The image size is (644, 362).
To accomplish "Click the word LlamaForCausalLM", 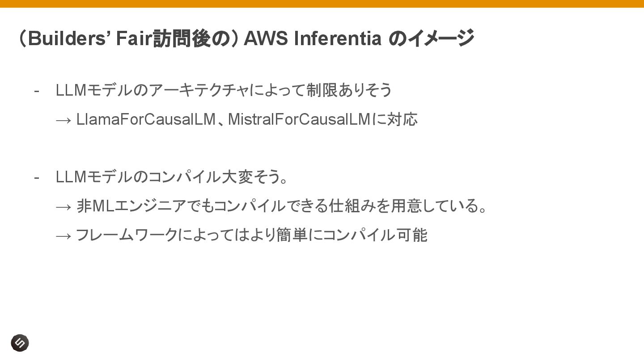I will coord(146,119).
